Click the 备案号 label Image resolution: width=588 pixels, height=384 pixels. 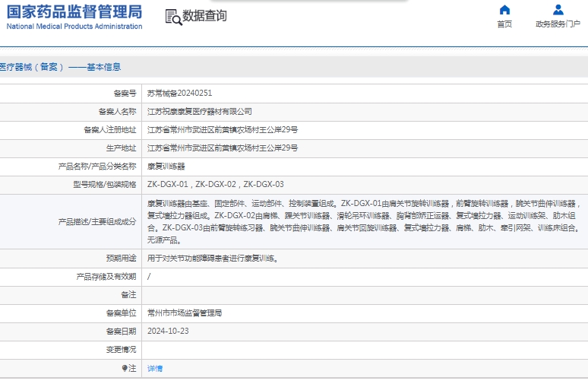(125, 93)
